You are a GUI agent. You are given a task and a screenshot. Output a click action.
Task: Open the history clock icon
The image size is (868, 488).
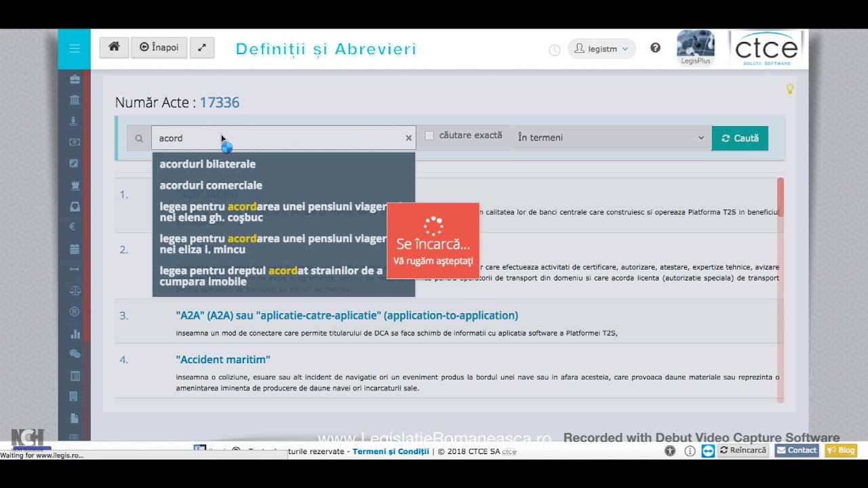554,49
